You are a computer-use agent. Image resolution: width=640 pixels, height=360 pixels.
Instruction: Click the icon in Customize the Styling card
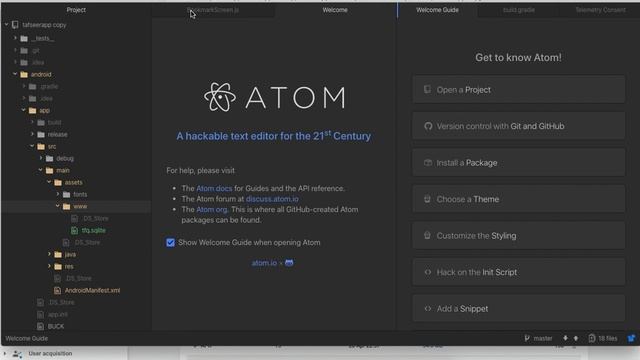427,236
